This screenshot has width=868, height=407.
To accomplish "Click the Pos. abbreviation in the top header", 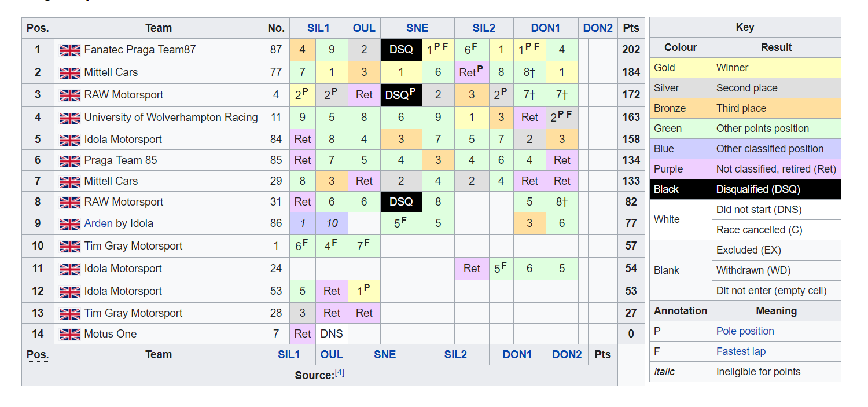I will [x=38, y=28].
